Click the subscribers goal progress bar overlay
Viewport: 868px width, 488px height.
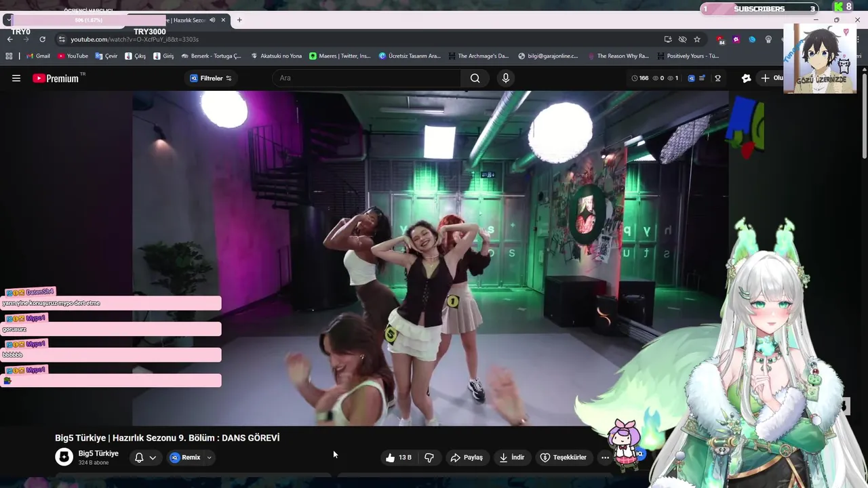759,9
